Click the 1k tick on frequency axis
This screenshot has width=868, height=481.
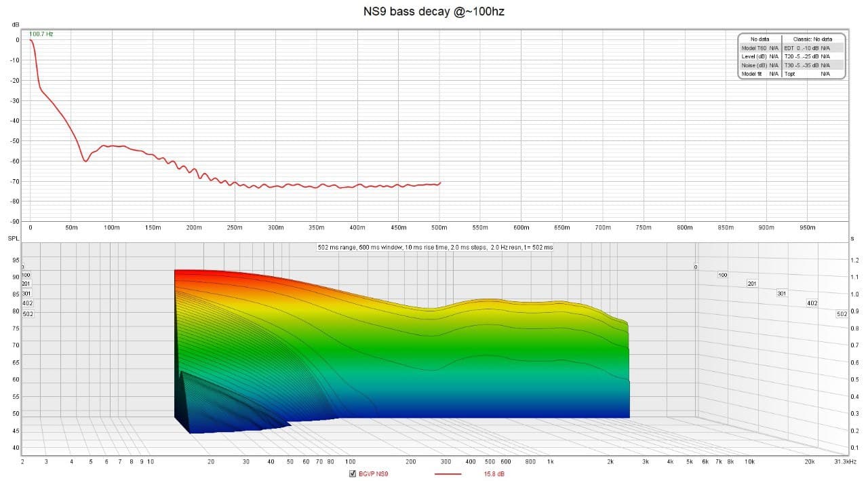click(551, 461)
